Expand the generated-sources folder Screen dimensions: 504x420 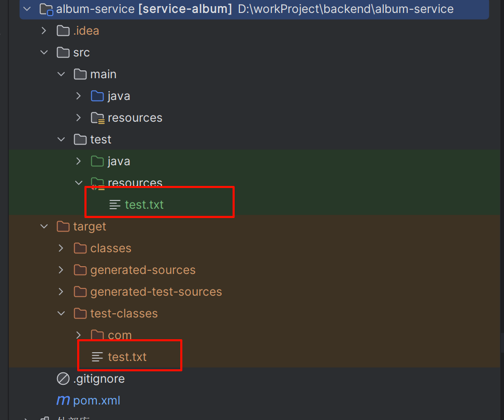point(61,270)
